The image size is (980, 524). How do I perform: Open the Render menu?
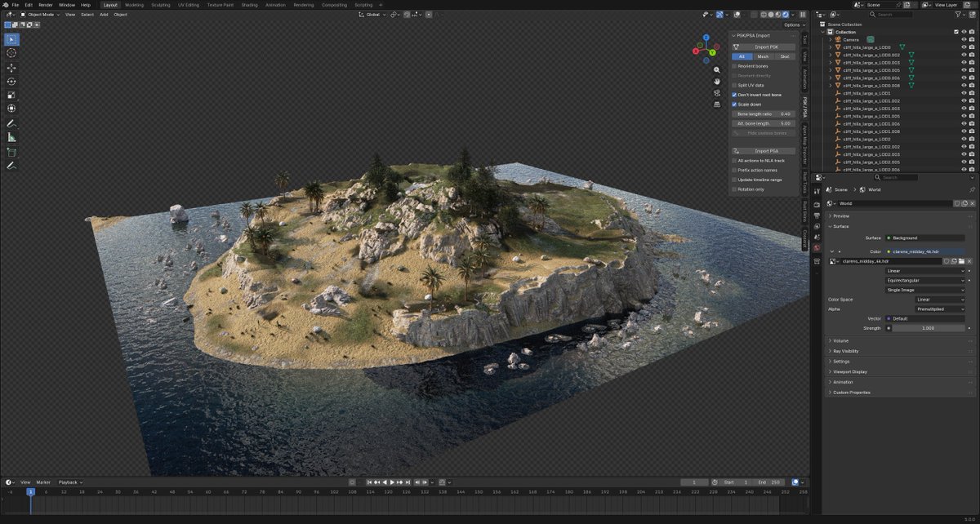(45, 4)
